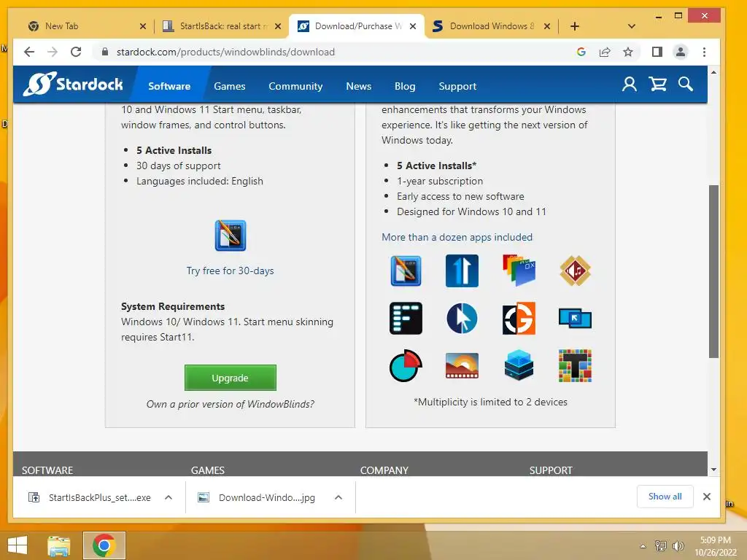Click the address bar URL
747x560 pixels.
[x=226, y=52]
